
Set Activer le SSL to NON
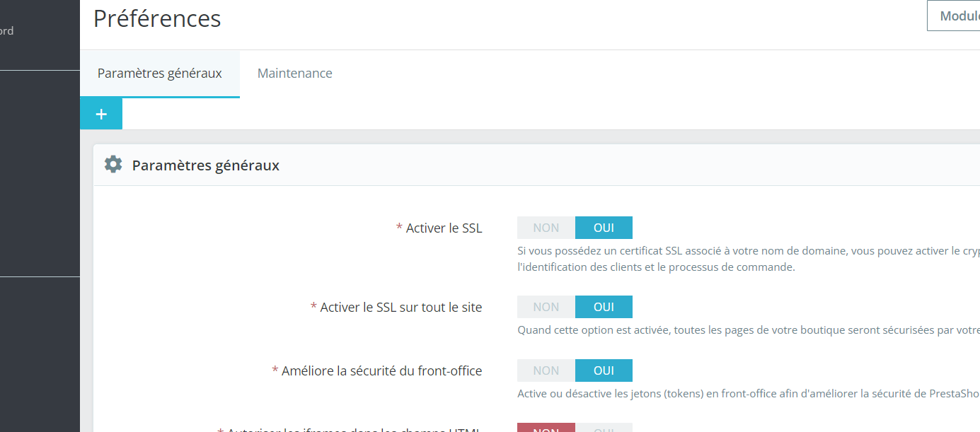coord(546,228)
